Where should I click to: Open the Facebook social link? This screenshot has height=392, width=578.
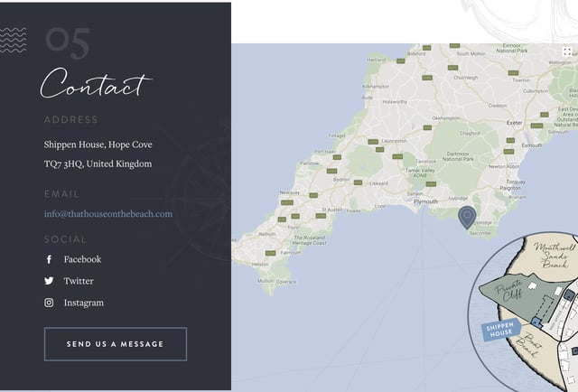[82, 260]
